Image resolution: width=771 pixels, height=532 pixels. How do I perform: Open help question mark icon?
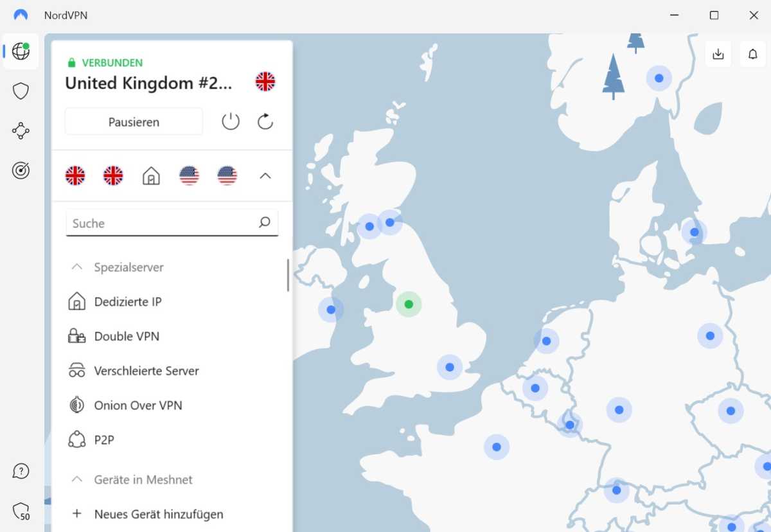click(21, 471)
